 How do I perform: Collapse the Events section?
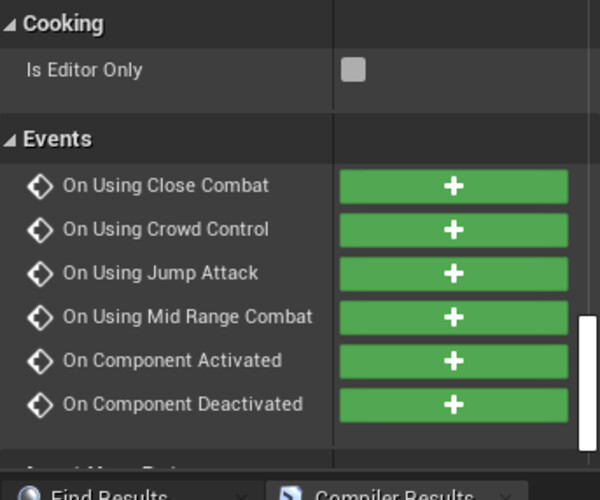point(10,140)
